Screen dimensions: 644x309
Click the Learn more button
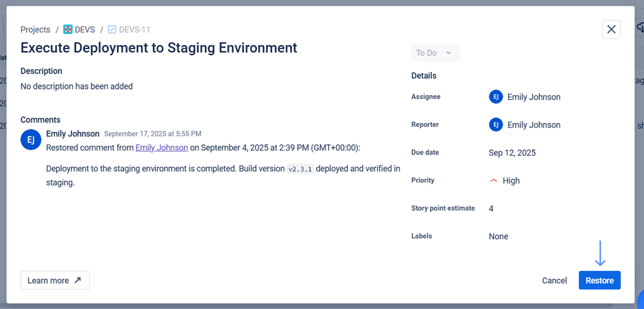(x=55, y=281)
